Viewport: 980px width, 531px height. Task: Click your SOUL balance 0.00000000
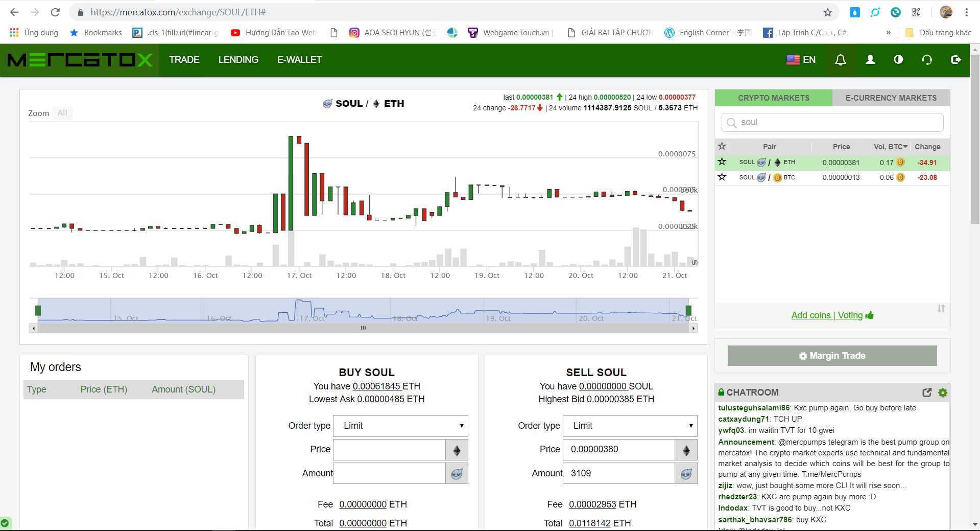pyautogui.click(x=603, y=386)
